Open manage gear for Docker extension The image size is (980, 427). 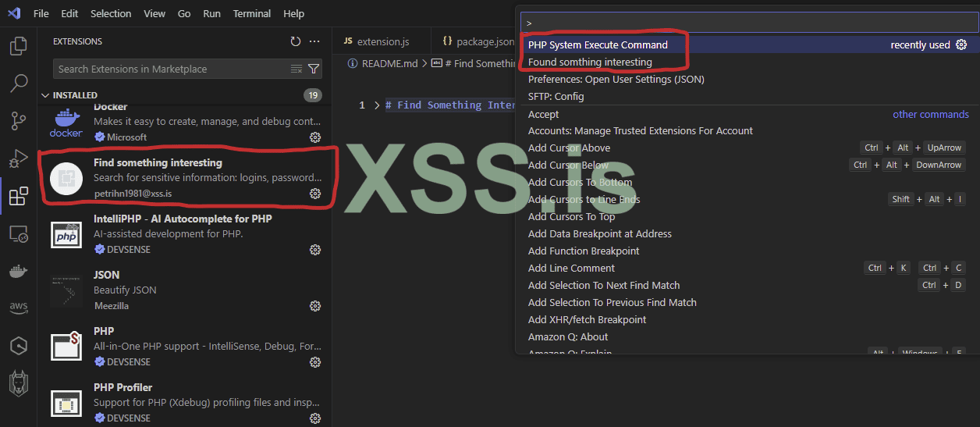pyautogui.click(x=315, y=137)
